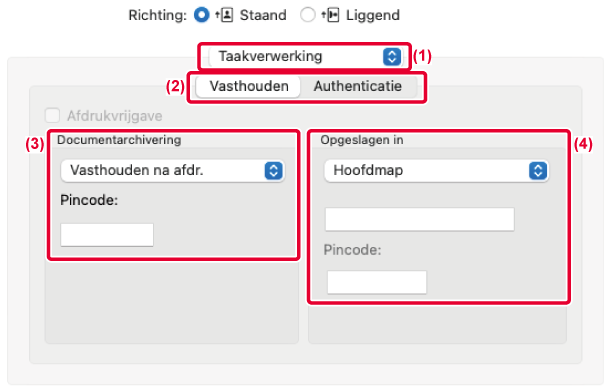
Task: Select the Liggend orientation radio button
Action: tap(308, 15)
